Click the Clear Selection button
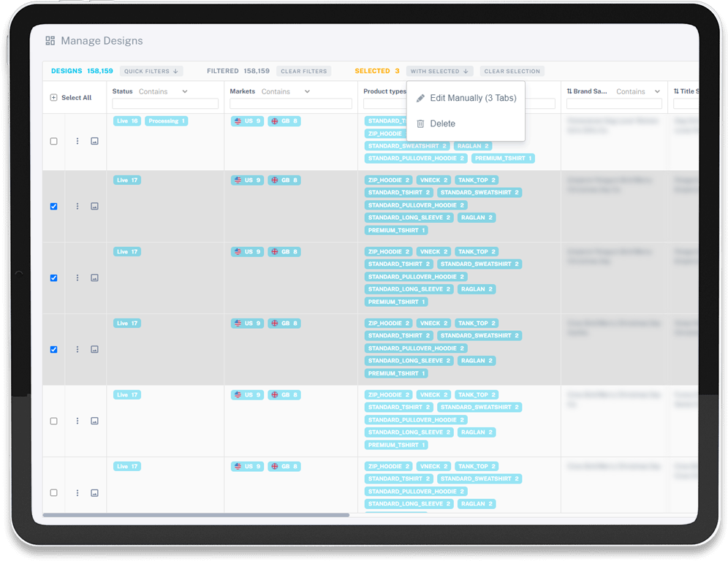Image resolution: width=728 pixels, height=561 pixels. point(512,71)
